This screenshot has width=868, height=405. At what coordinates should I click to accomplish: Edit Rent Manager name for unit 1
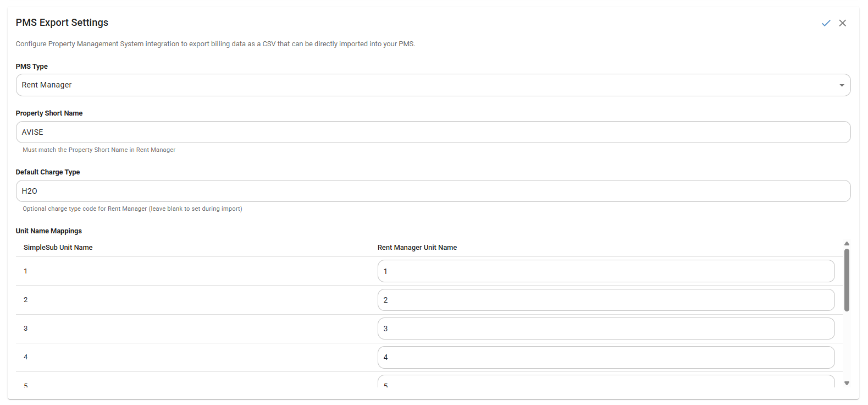pyautogui.click(x=606, y=271)
